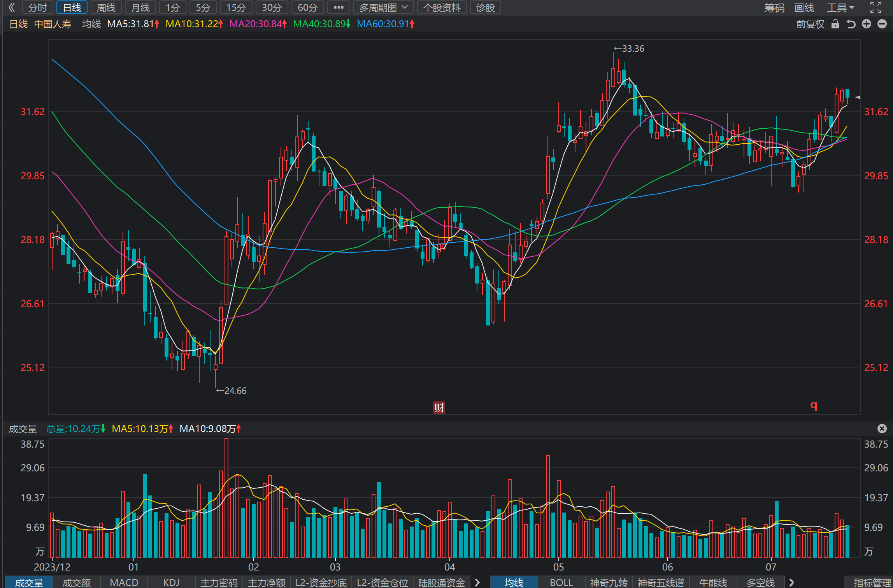Open the 工具 tools dropdown
Screen dimensions: 893x588
pos(840,7)
